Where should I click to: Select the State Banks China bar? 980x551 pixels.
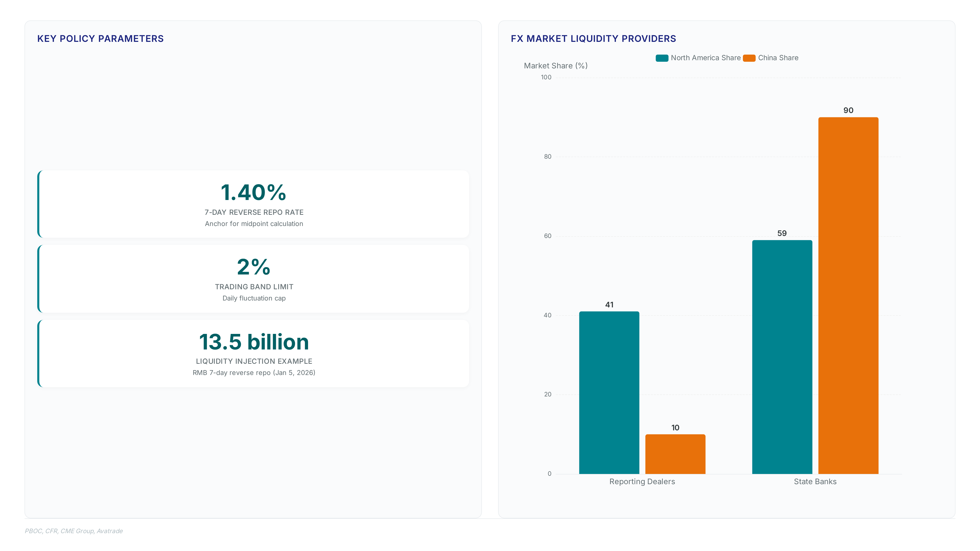click(x=848, y=295)
